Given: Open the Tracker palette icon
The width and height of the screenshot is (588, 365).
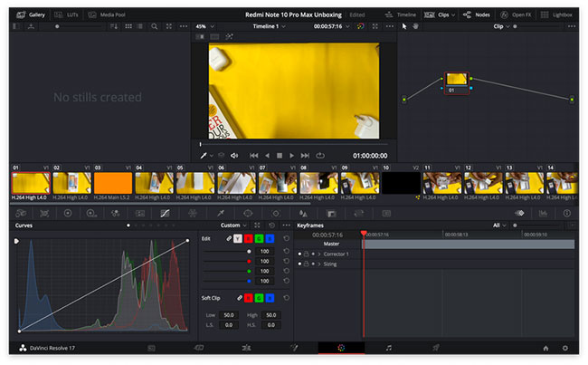Looking at the screenshot, I should (276, 213).
